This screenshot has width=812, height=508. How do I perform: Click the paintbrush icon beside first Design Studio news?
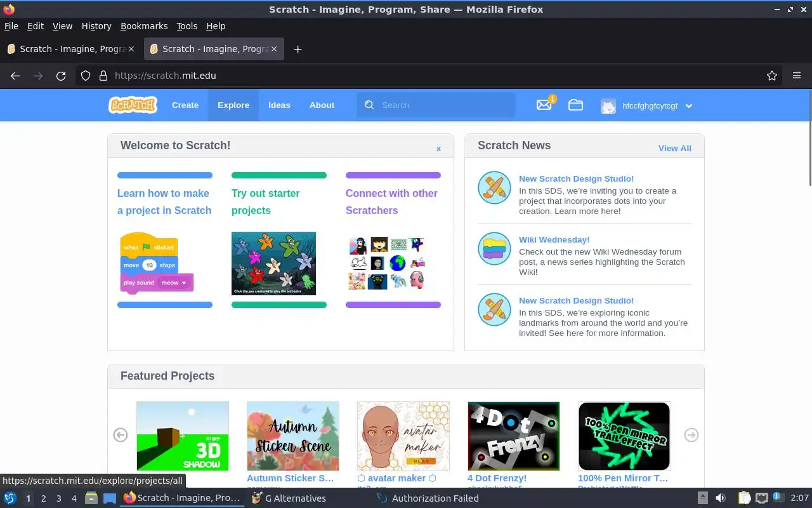(494, 187)
